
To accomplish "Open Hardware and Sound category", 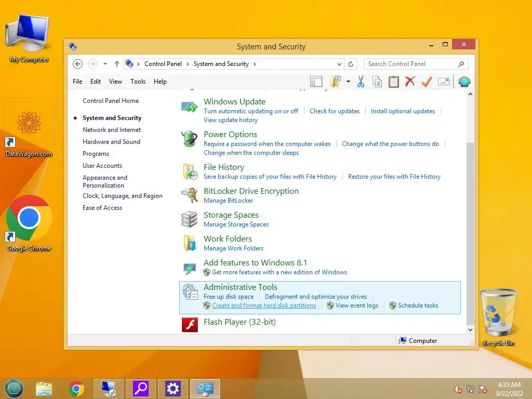I will coord(111,141).
